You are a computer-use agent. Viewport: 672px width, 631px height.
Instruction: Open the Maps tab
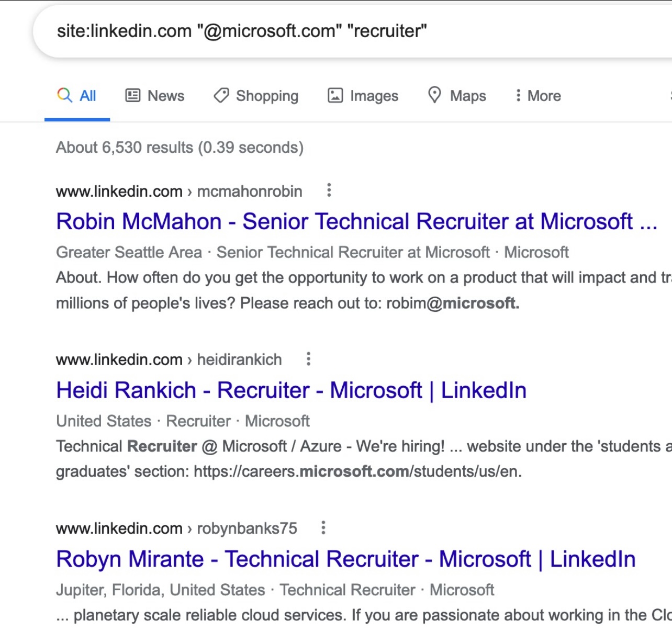(x=457, y=96)
